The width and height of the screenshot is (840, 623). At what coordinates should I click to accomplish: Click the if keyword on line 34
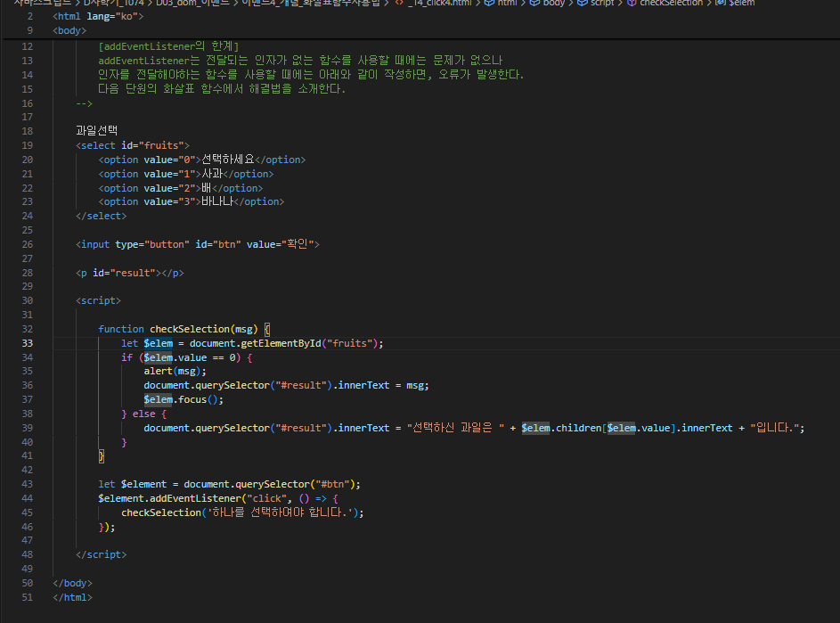pyautogui.click(x=126, y=357)
